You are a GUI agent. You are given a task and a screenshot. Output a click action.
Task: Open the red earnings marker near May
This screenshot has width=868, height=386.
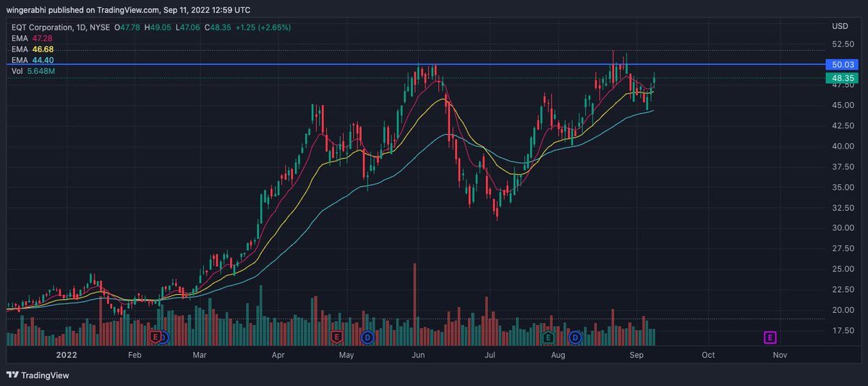pos(336,337)
